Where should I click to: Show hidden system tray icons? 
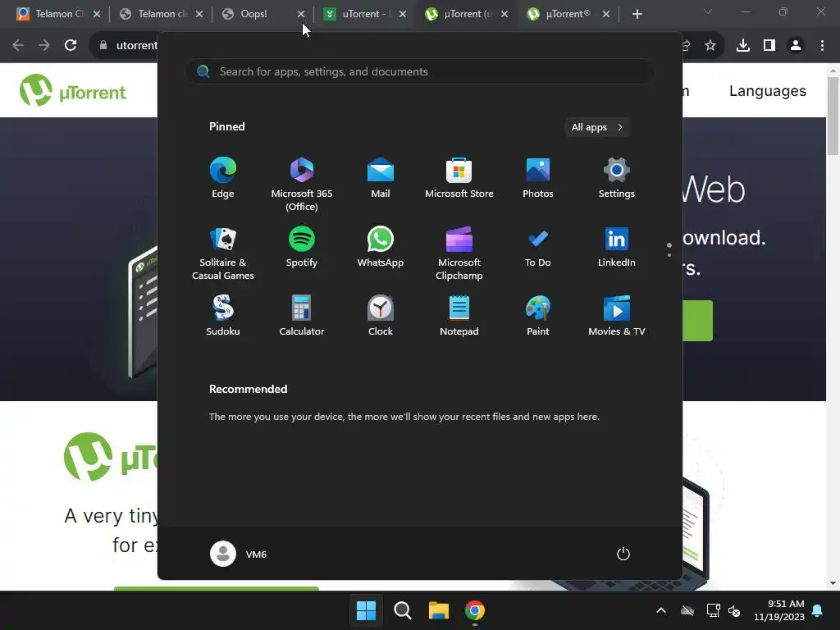click(x=661, y=610)
